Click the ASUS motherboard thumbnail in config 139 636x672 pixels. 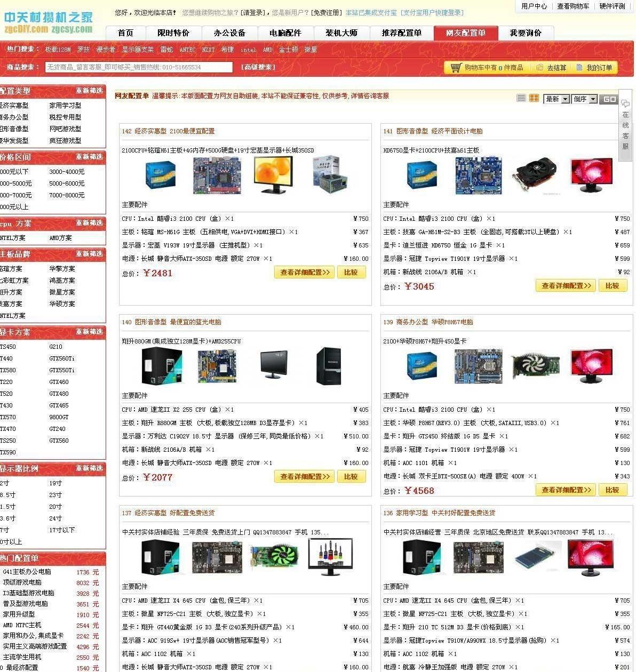479,366
